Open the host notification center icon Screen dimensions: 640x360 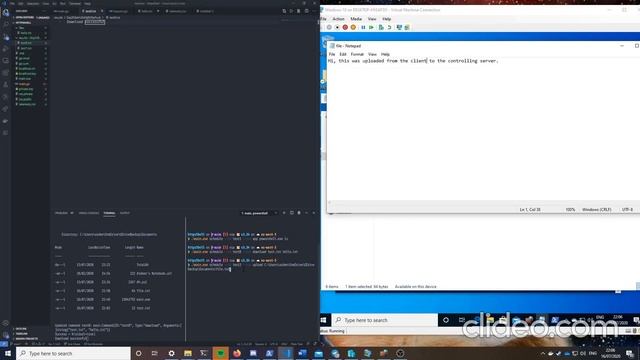(x=630, y=353)
